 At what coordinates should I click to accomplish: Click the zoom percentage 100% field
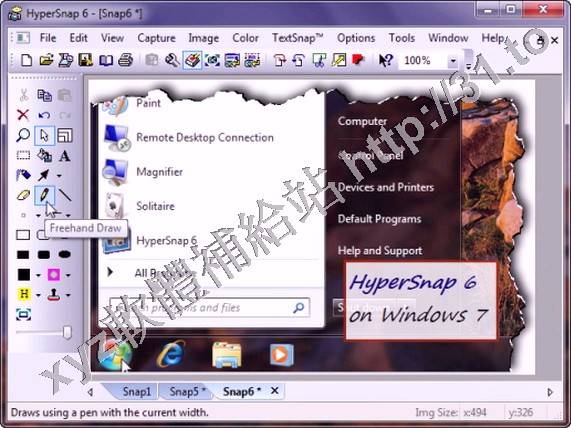tap(423, 60)
